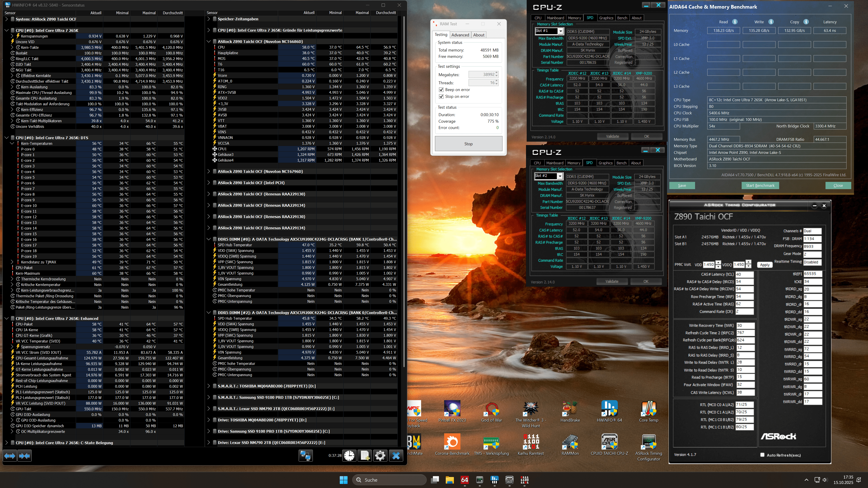The height and width of the screenshot is (488, 868).
Task: Open the Mainboard tab in upper CPU-Z
Action: click(555, 18)
